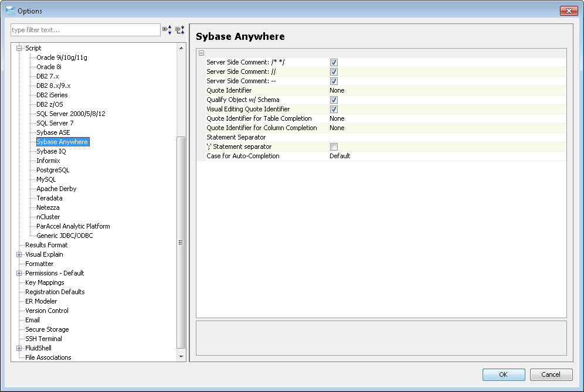Image resolution: width=584 pixels, height=392 pixels.
Task: Collapse the Script tree node
Action: click(x=19, y=49)
